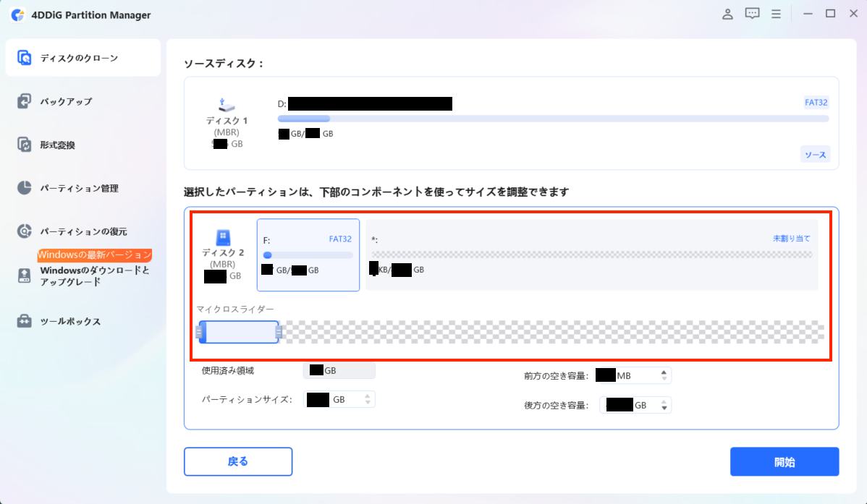
Task: Select the unallocated partition block
Action: click(591, 255)
